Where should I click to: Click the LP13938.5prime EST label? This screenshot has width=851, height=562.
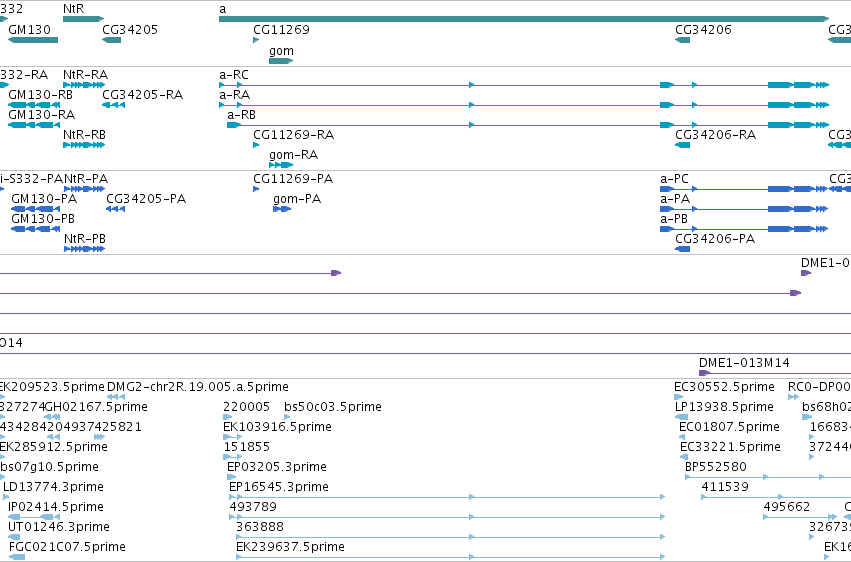[724, 407]
